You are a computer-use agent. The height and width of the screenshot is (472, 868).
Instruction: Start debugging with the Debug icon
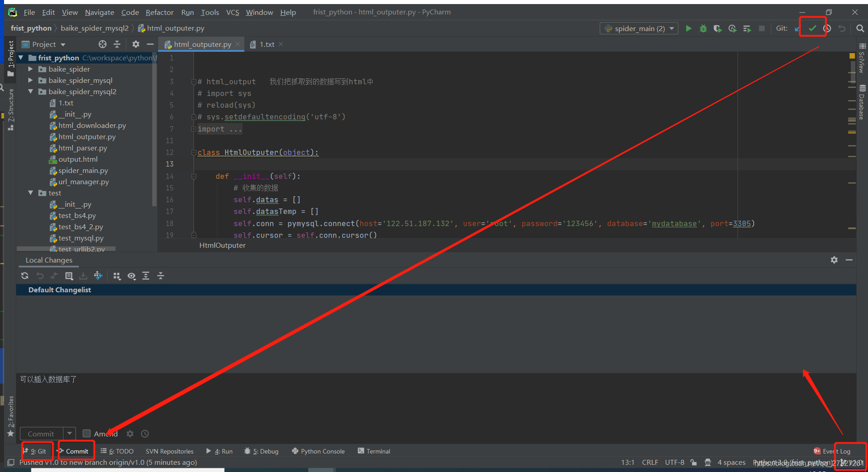(x=703, y=28)
